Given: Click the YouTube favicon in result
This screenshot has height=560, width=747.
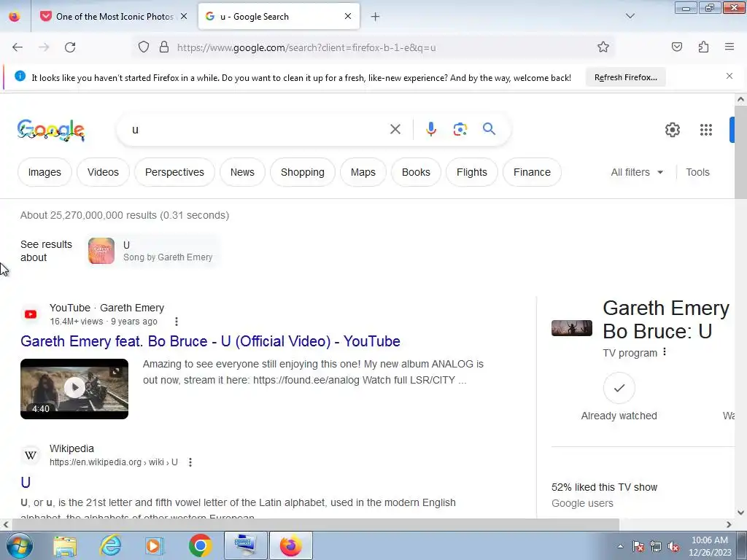Looking at the screenshot, I should (31, 314).
